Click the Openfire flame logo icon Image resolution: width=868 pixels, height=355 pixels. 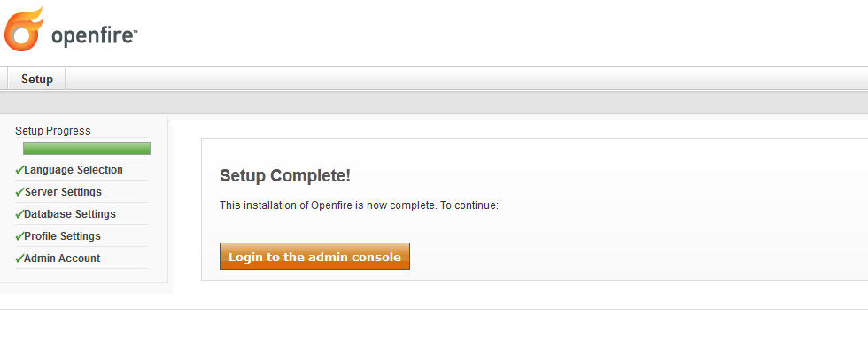24,29
